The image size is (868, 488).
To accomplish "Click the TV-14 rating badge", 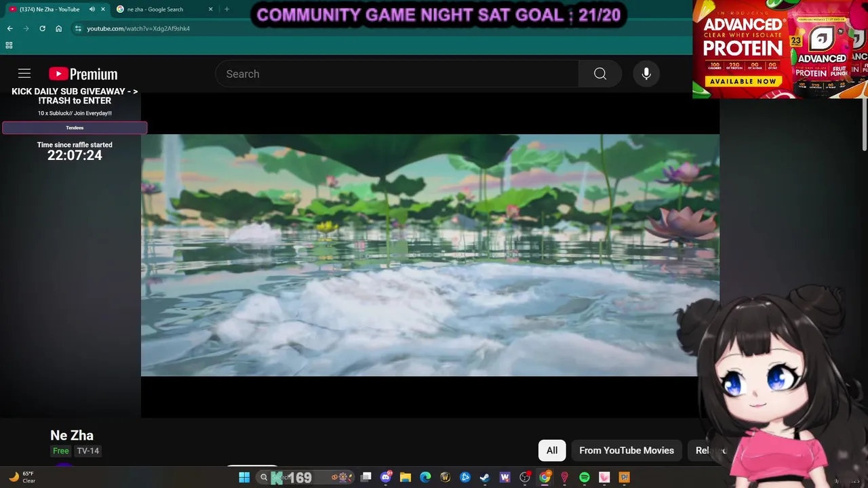I will [88, 451].
